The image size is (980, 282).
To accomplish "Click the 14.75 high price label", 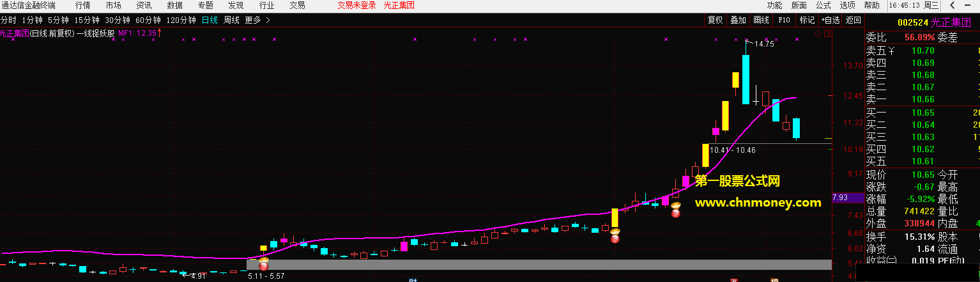I will [764, 44].
